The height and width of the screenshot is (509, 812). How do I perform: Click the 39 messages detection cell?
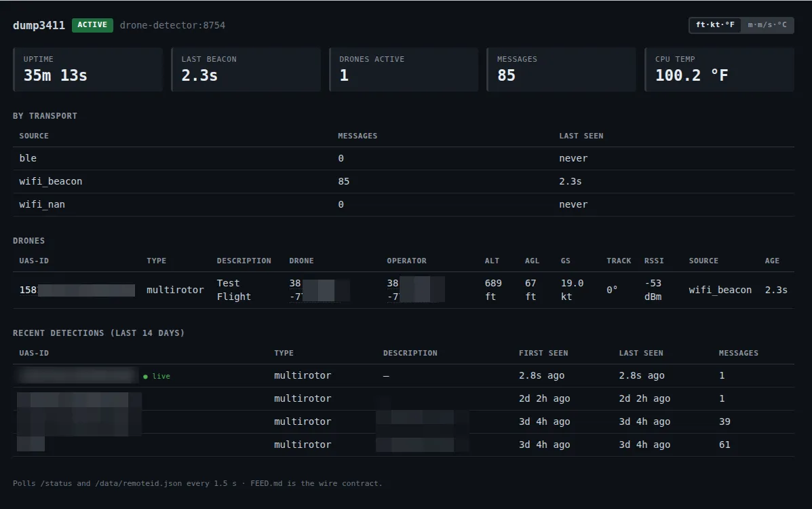pos(724,422)
